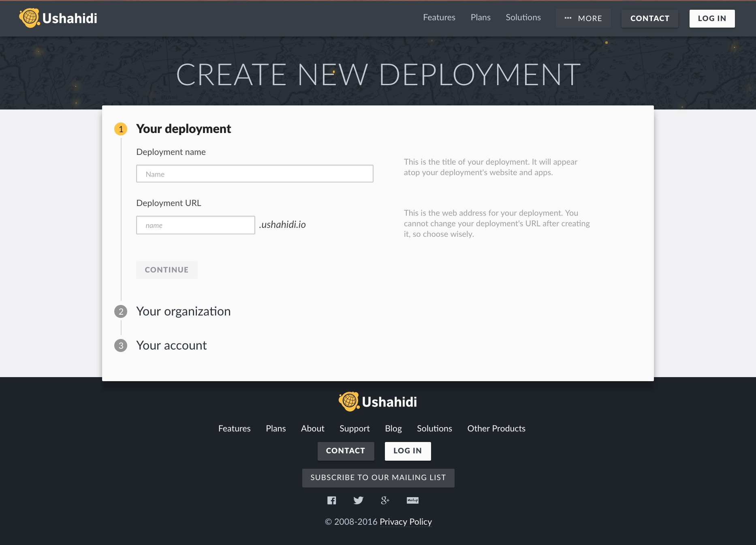This screenshot has width=756, height=545.
Task: Click the ellipsis dots on the MORE button
Action: click(x=568, y=18)
